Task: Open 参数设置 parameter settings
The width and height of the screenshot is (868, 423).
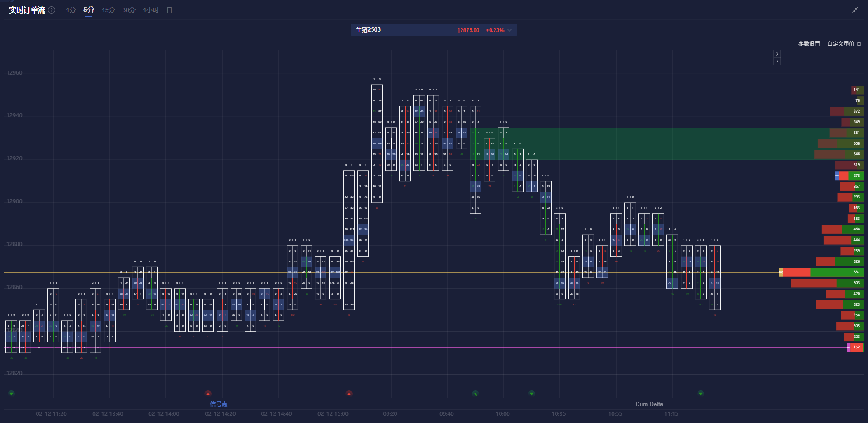Action: point(809,44)
